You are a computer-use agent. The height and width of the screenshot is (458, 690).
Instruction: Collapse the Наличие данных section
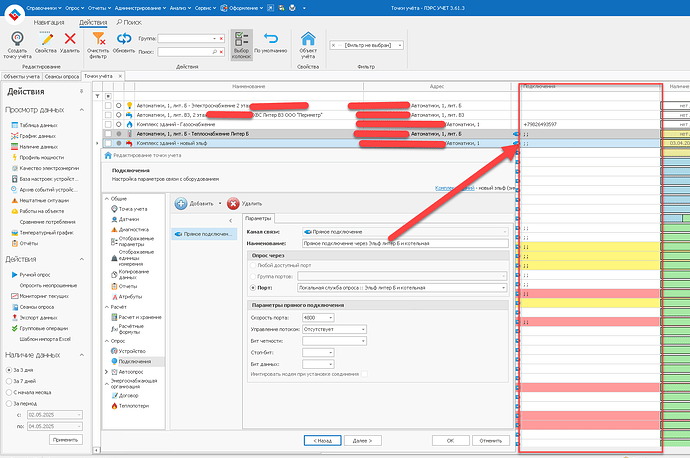coord(81,355)
